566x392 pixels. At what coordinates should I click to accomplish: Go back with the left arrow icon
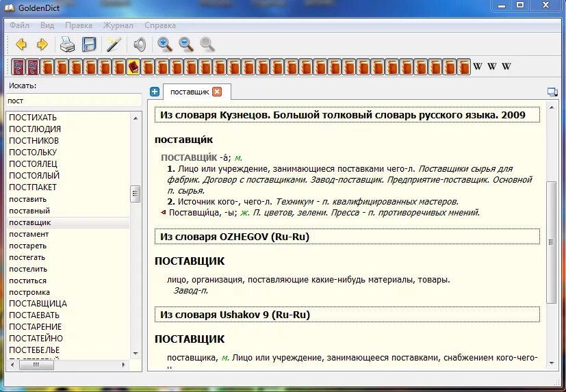[x=21, y=44]
